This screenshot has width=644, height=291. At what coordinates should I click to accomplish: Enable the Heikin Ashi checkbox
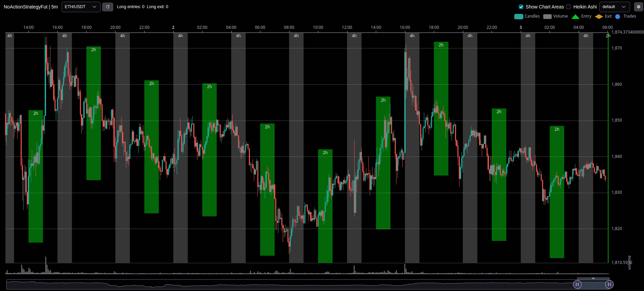(568, 7)
